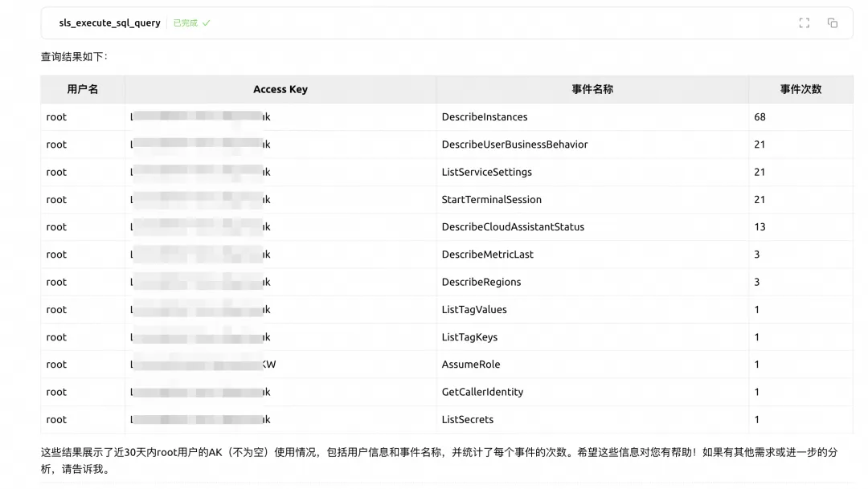Click the green completed checkmark icon

click(207, 23)
